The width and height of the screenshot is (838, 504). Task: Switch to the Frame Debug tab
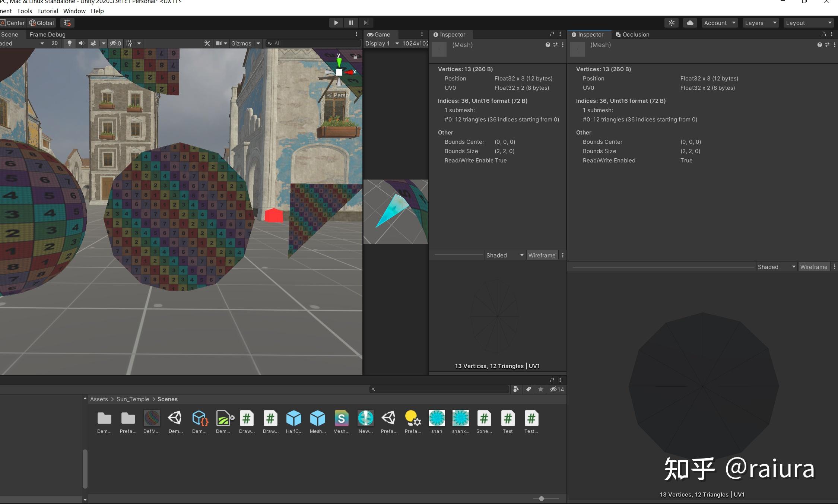pyautogui.click(x=47, y=34)
